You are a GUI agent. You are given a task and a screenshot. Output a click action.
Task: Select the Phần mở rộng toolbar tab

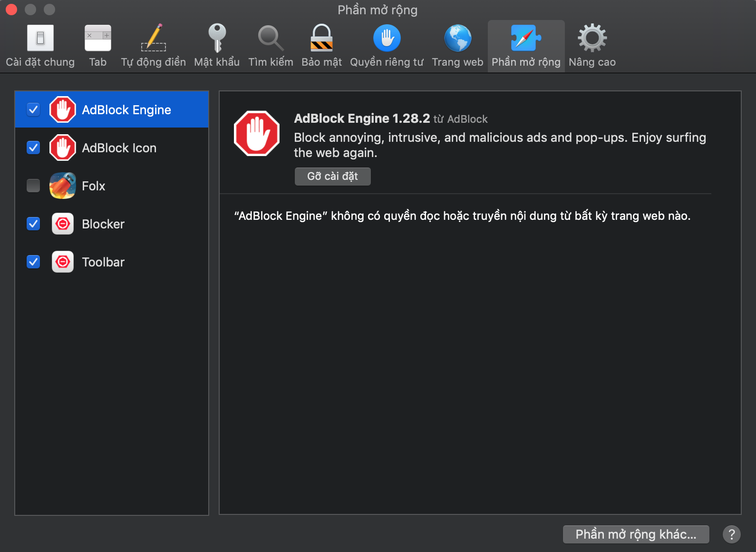click(x=526, y=46)
